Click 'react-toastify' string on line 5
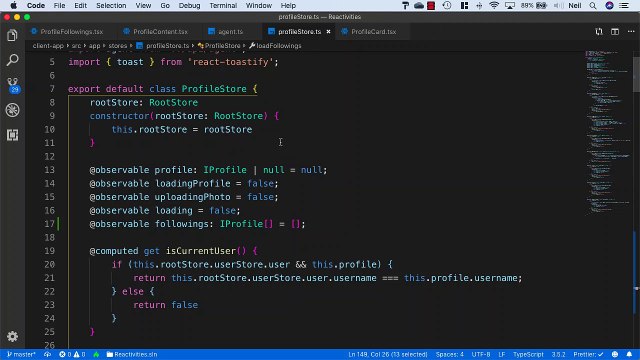Image resolution: width=640 pixels, height=360 pixels. [230, 62]
